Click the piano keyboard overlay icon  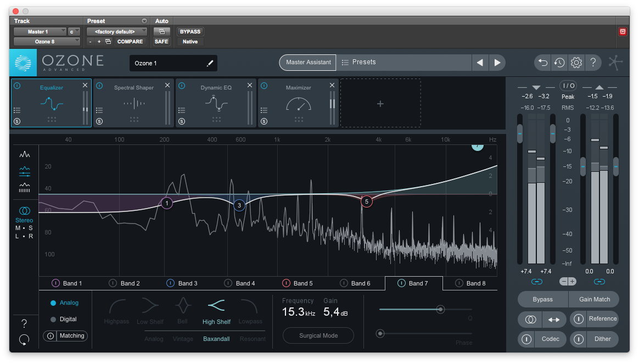coord(25,188)
